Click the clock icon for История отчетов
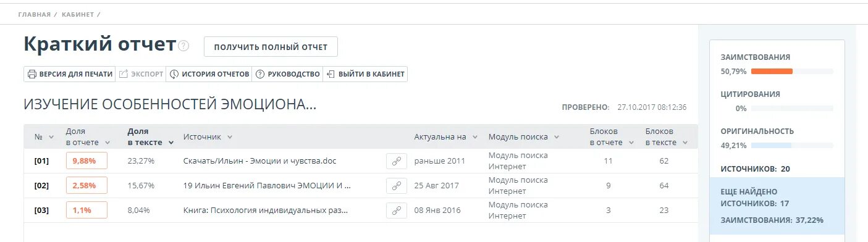The width and height of the screenshot is (868, 242). [x=174, y=74]
